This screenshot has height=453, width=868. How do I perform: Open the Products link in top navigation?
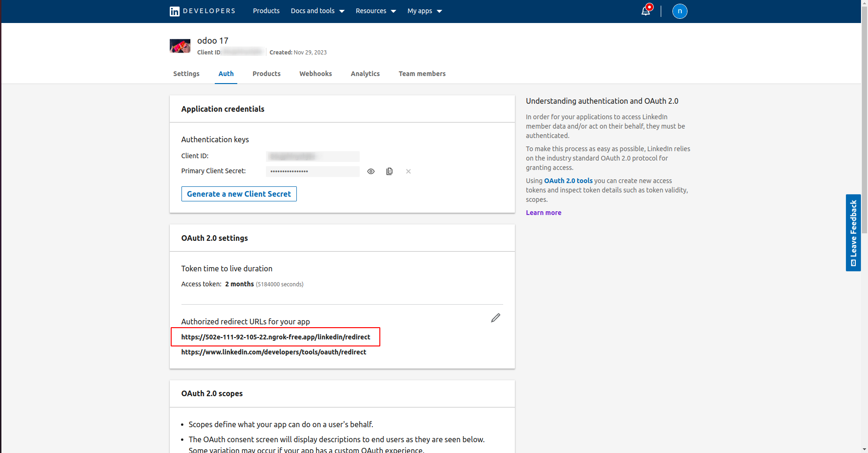[x=266, y=11]
